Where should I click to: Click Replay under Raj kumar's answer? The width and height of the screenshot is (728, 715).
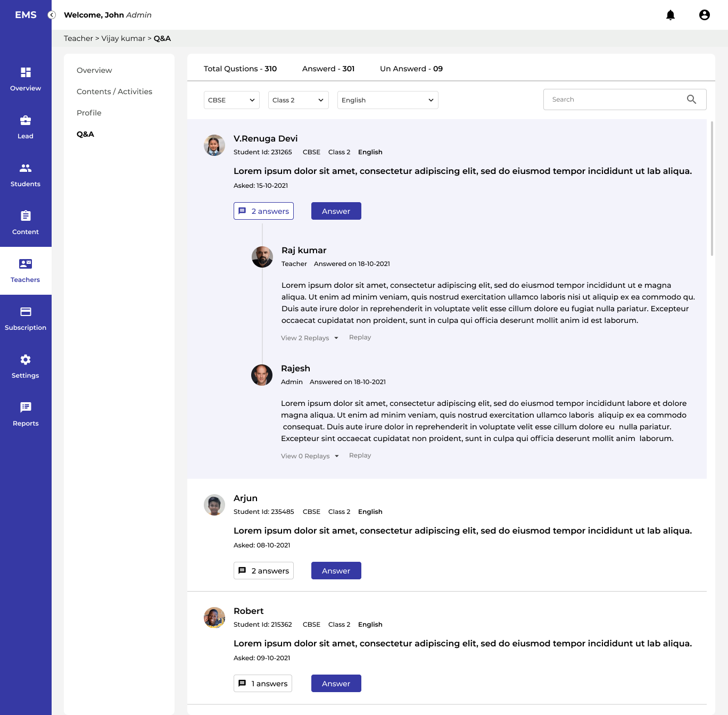(360, 337)
